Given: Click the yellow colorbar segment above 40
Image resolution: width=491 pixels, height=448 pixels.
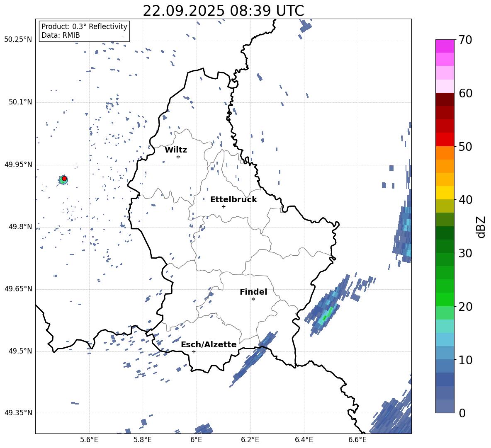Looking at the screenshot, I should 445,193.
